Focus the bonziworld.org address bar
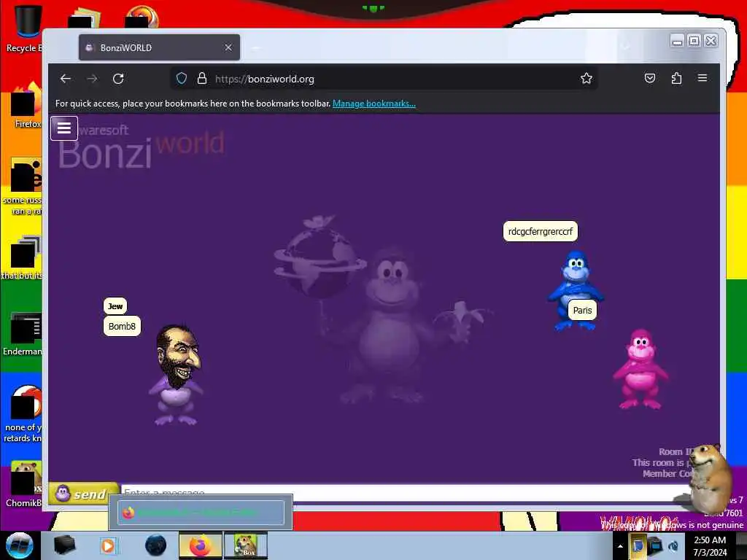747x560 pixels. point(384,79)
